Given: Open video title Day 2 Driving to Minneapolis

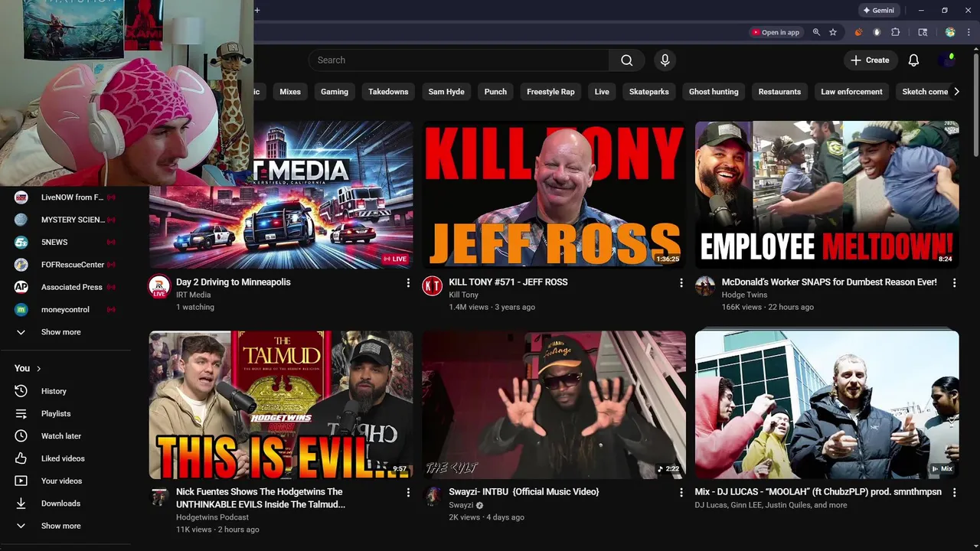Looking at the screenshot, I should 234,282.
